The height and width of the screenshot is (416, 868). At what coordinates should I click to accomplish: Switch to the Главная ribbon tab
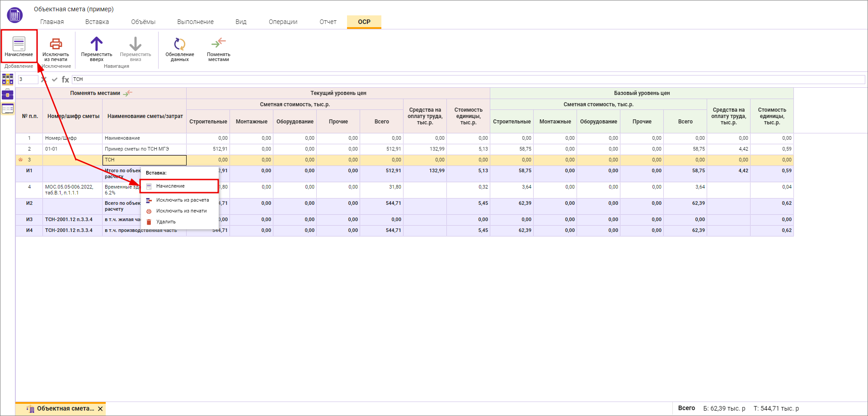click(x=52, y=22)
